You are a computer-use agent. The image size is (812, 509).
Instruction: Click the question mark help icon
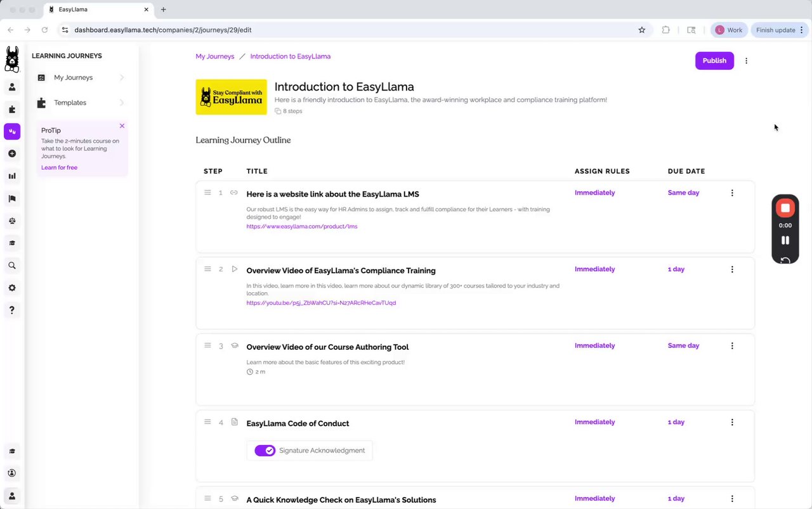click(12, 310)
